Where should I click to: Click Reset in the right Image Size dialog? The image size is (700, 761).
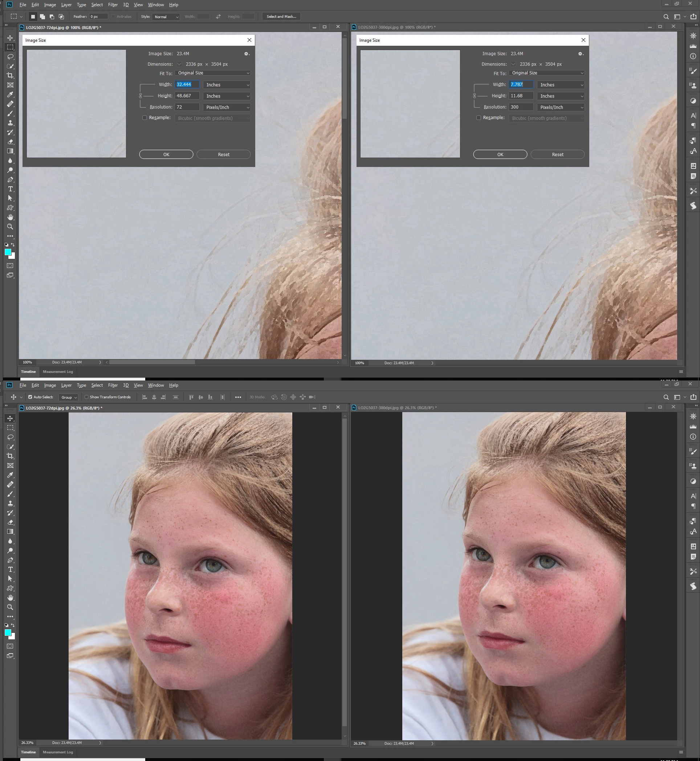[x=557, y=155]
